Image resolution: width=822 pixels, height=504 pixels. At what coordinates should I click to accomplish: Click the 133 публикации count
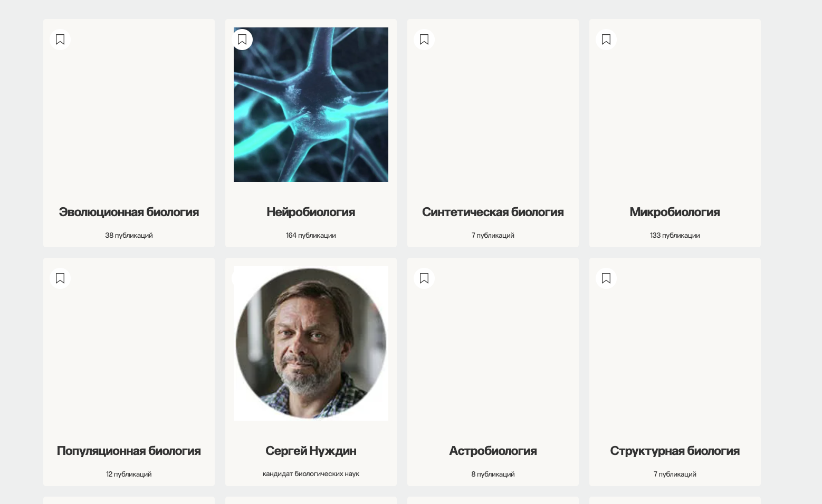(675, 235)
